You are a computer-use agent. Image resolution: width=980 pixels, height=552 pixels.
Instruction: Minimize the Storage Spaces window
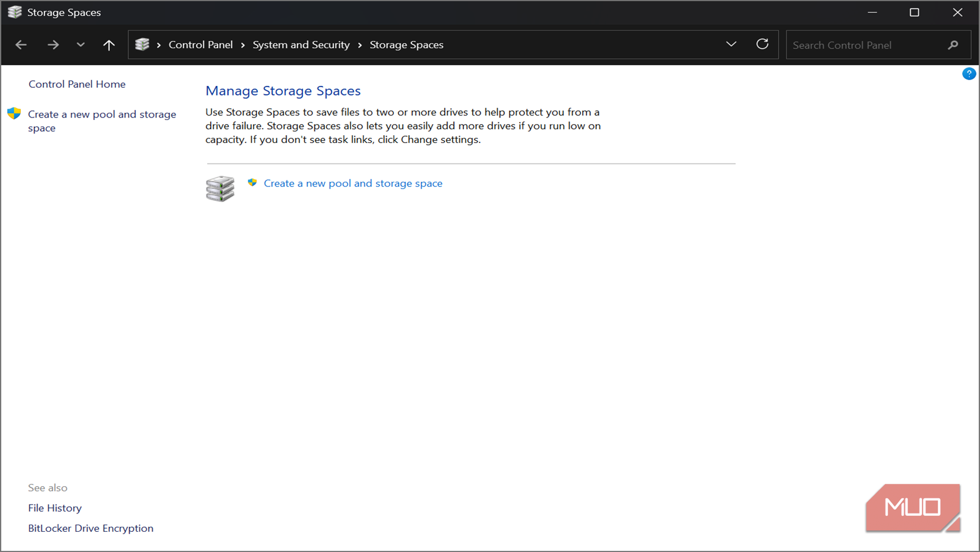[872, 12]
